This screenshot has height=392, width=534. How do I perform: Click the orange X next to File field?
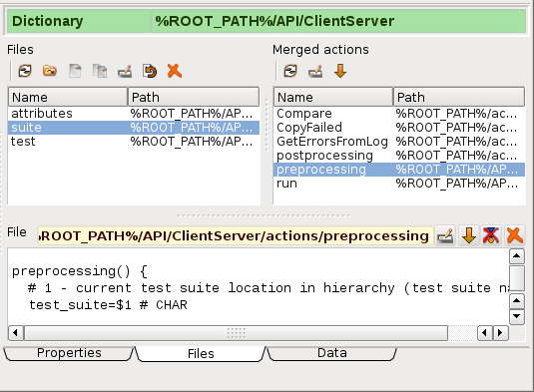[515, 235]
